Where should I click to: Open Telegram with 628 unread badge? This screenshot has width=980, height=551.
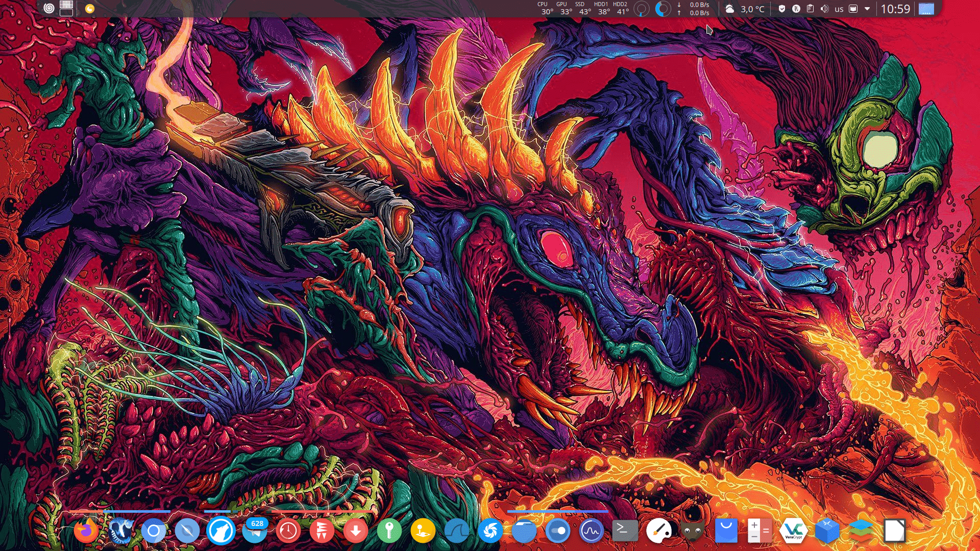[255, 531]
